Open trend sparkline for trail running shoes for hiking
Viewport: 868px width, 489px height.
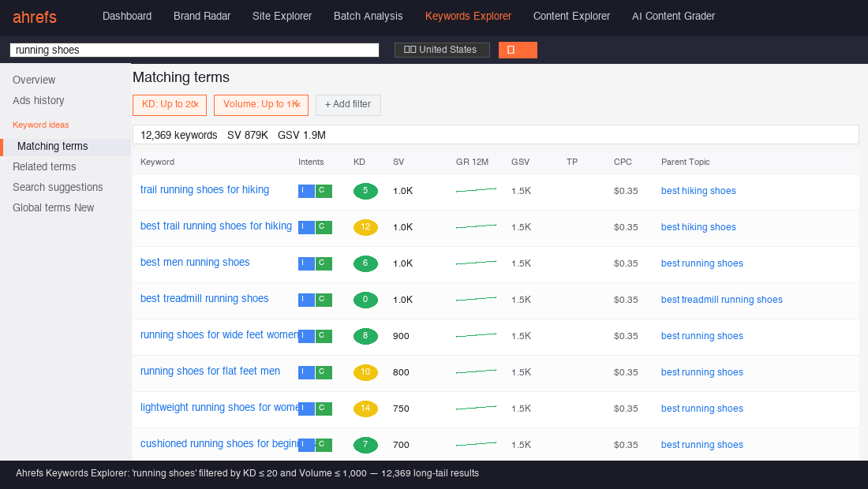pos(476,190)
